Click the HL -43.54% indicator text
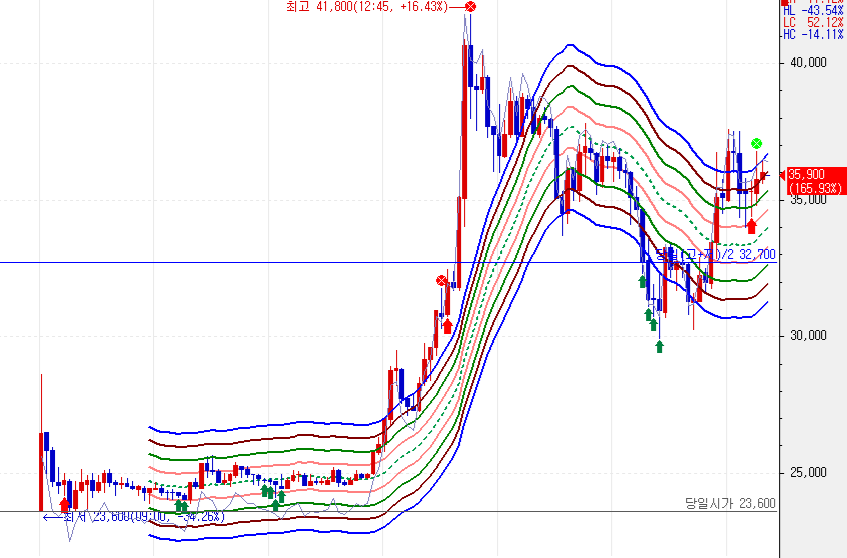Screen dimensions: 847x558 (x=814, y=11)
